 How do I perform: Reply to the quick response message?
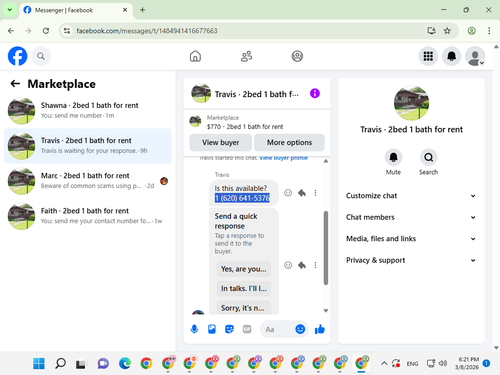click(302, 265)
